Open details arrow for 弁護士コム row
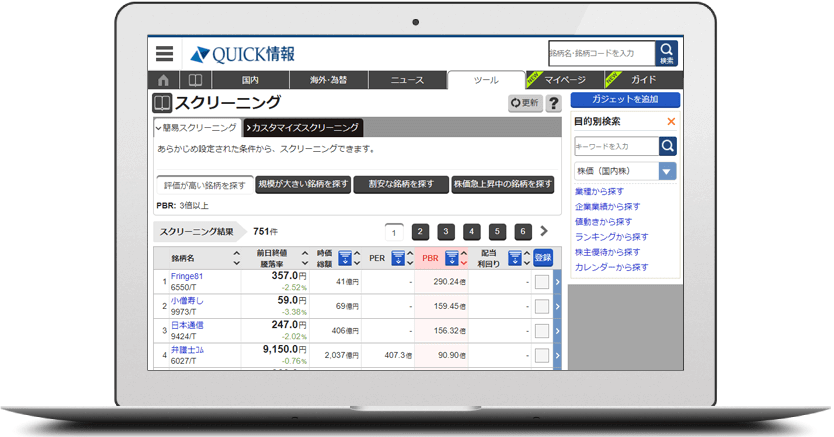Viewport: 834px width, 437px height. [x=557, y=355]
